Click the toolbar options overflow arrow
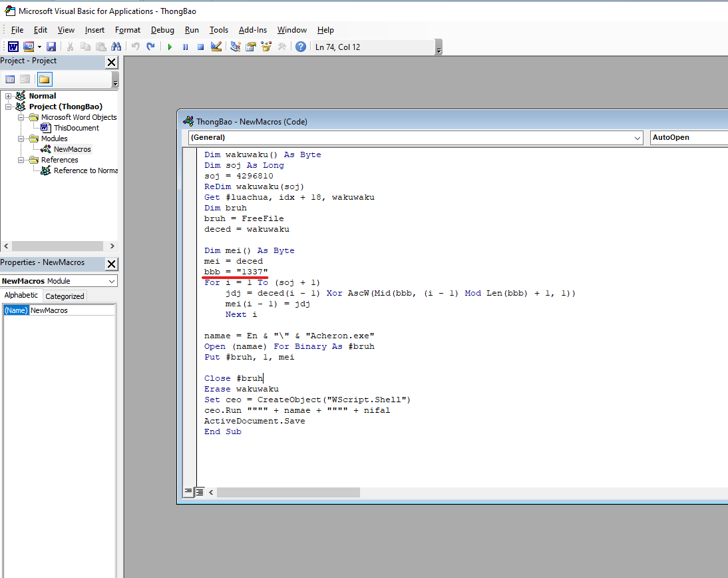Screen dimensions: 728x578 [439, 47]
